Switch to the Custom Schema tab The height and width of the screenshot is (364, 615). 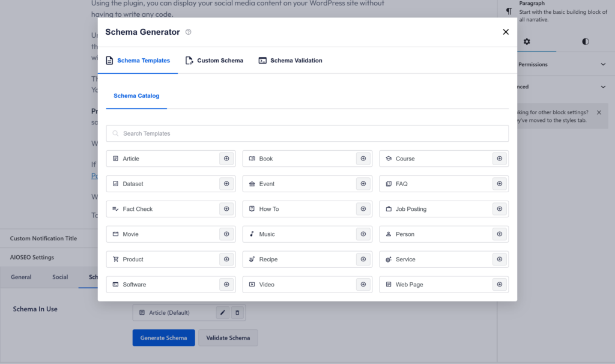(x=214, y=61)
